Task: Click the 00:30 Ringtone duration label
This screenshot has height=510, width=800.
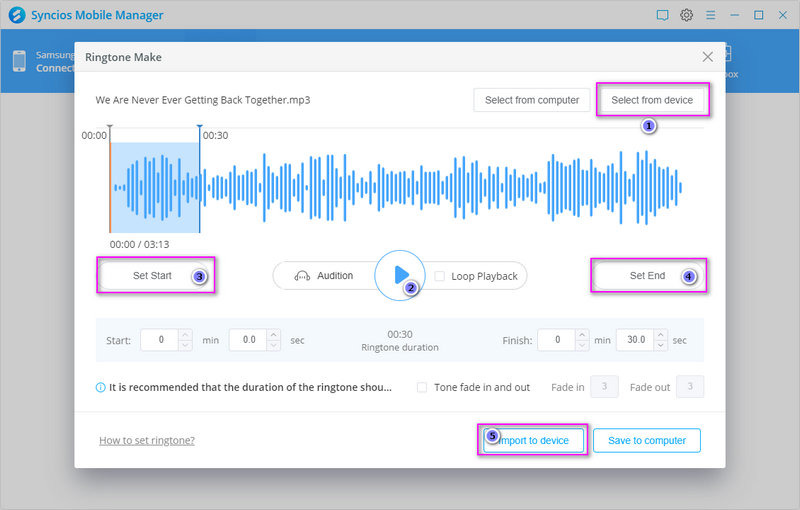Action: tap(400, 341)
